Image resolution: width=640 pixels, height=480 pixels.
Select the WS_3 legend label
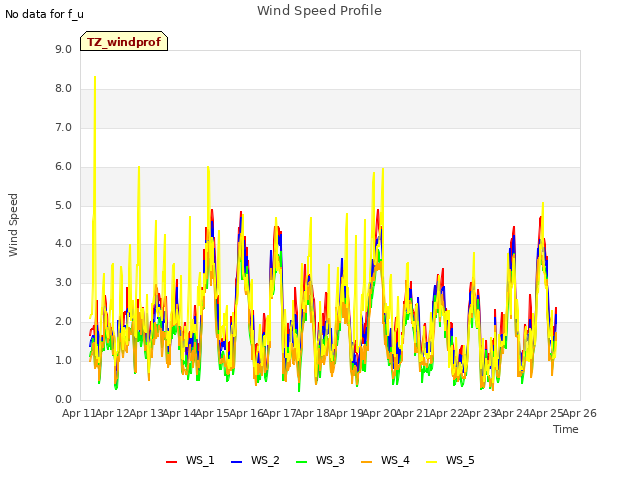point(330,460)
